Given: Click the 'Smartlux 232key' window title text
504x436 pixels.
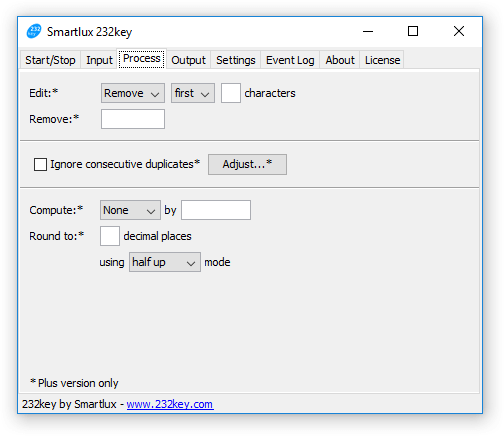Looking at the screenshot, I should (89, 32).
